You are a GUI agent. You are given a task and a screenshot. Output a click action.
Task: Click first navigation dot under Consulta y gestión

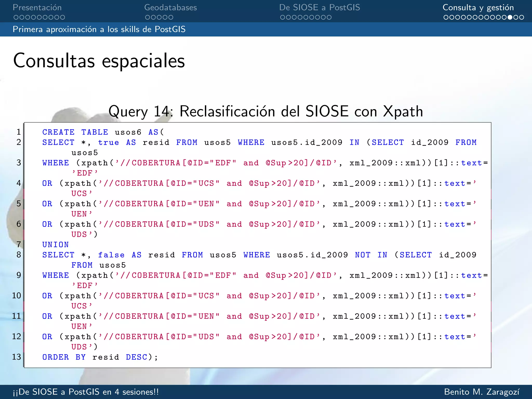[x=446, y=17]
